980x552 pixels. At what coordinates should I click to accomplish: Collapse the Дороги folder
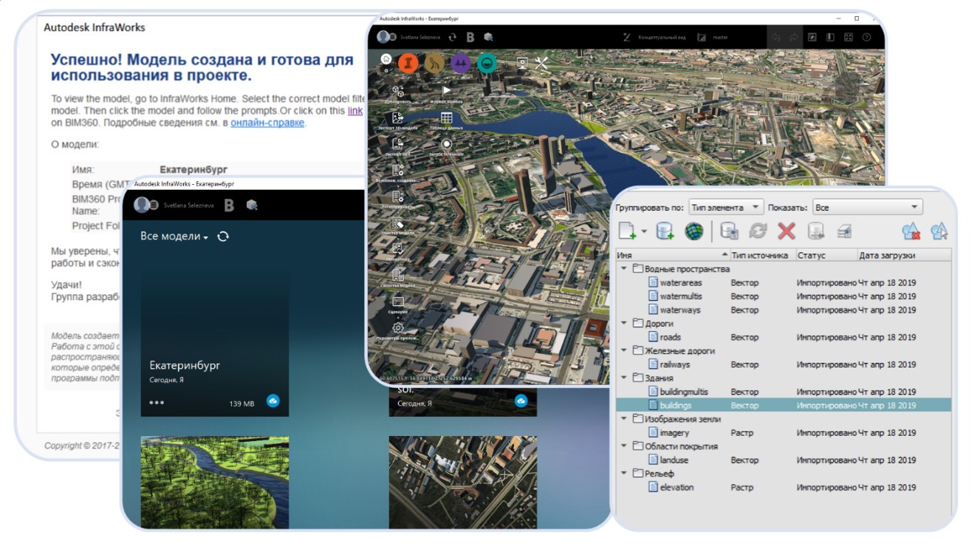click(625, 324)
